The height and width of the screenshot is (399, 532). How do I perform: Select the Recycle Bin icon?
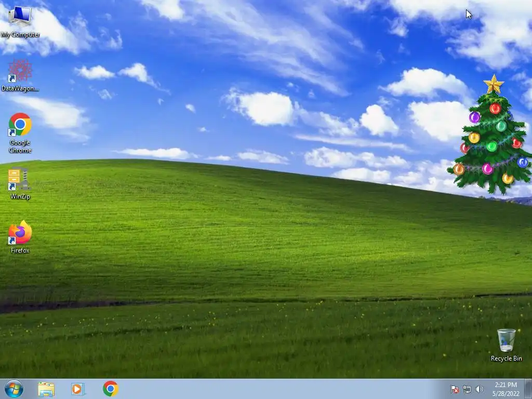click(506, 345)
